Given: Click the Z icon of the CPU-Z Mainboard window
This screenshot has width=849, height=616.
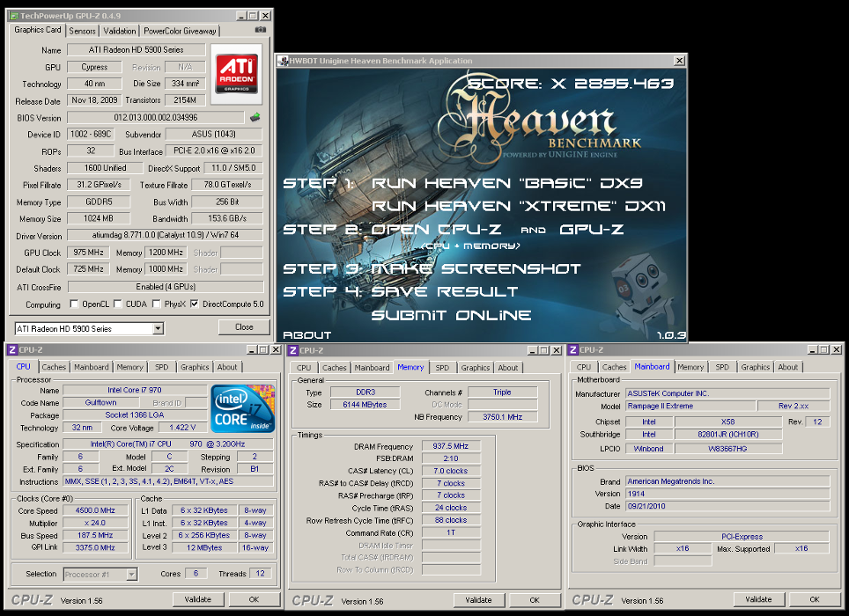Looking at the screenshot, I should point(572,350).
